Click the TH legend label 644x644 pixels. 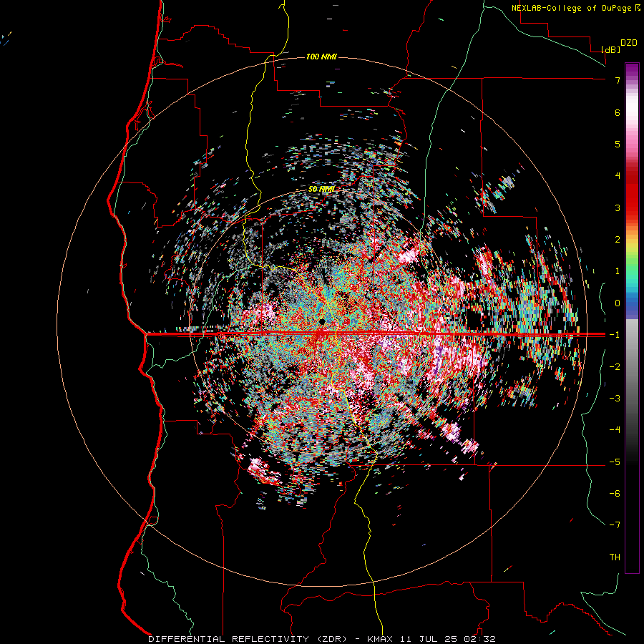[x=615, y=557]
